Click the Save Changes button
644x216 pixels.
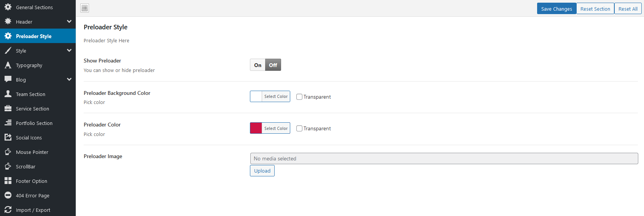[x=557, y=9]
